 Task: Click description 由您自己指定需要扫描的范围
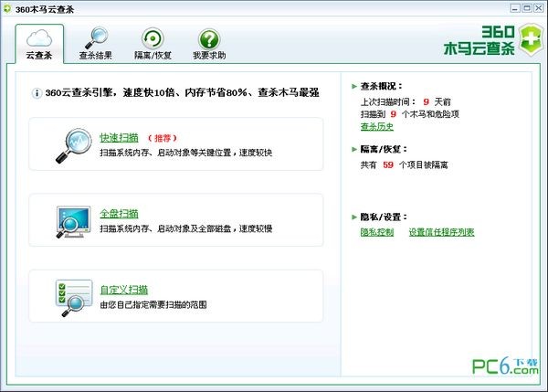[x=153, y=304]
